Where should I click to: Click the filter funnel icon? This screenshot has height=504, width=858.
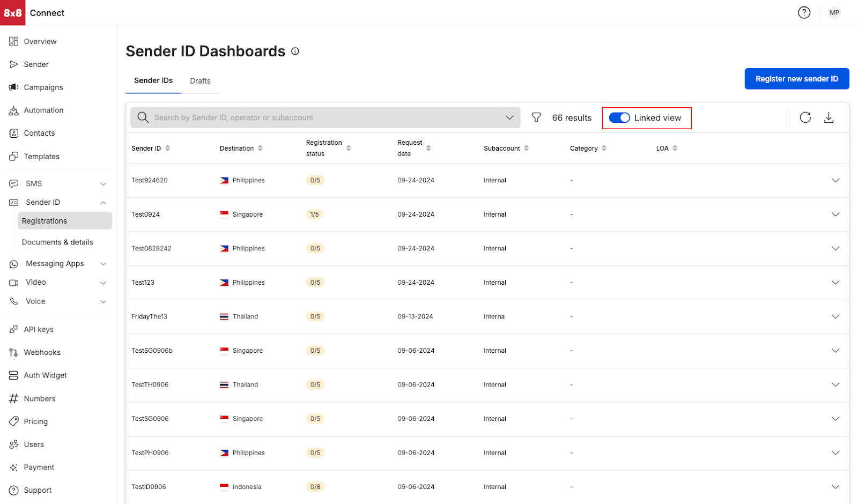[x=536, y=117]
